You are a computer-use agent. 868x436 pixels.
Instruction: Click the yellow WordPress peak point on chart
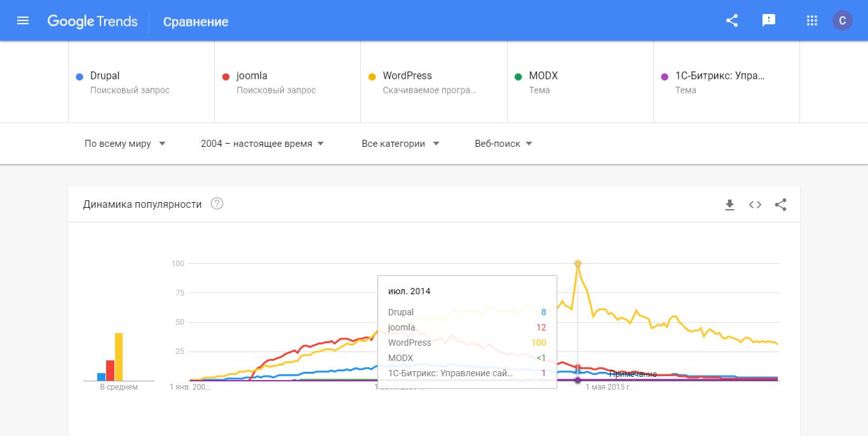(578, 263)
